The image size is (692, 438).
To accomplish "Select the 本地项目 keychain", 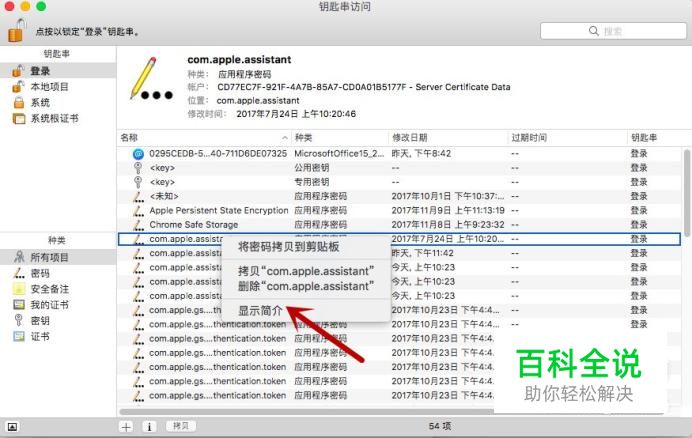I will tap(58, 87).
